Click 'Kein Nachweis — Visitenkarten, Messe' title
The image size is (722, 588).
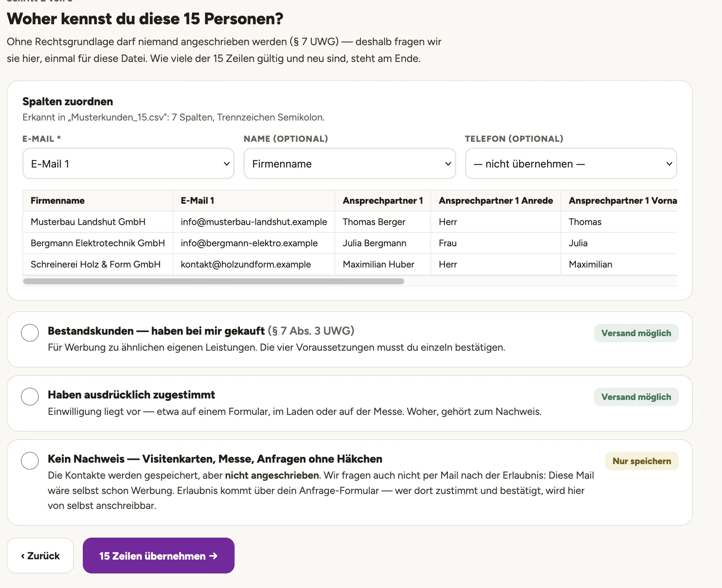pos(215,459)
